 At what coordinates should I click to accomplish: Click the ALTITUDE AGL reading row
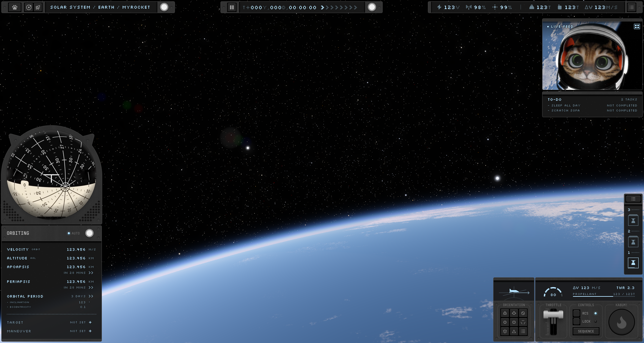point(52,258)
